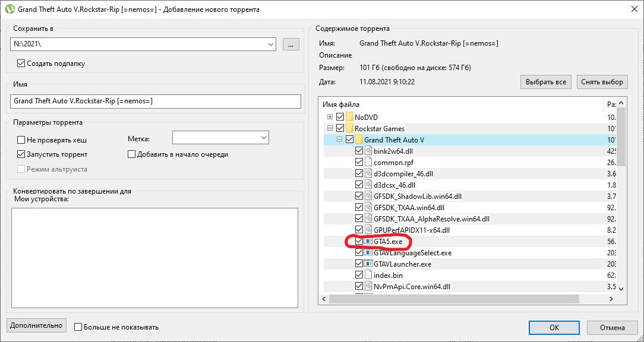644x342 pixels.
Task: Expand the NoDVD folder tree node
Action: (330, 117)
